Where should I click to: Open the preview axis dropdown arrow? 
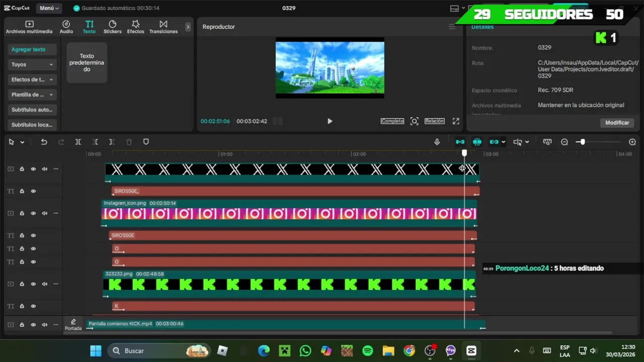[527, 142]
